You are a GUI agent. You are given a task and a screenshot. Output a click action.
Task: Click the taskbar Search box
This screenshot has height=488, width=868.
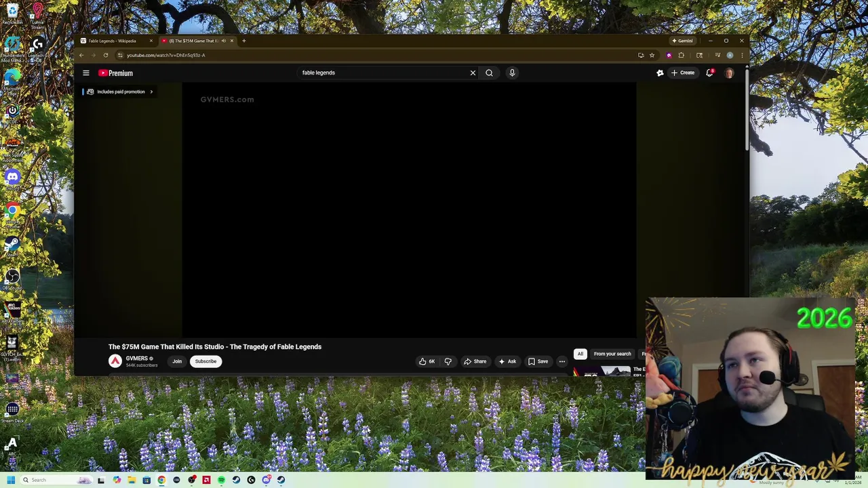click(56, 480)
